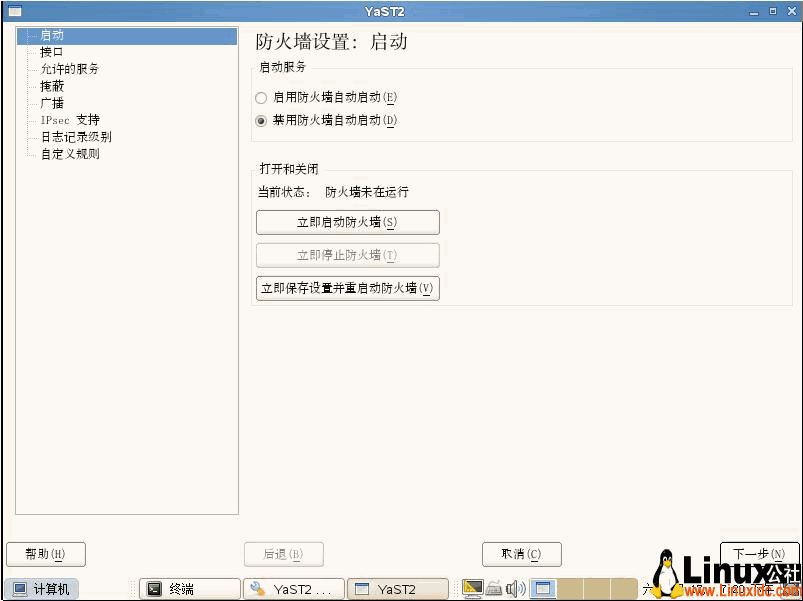Click 立即启动防火墙 button

tap(348, 222)
